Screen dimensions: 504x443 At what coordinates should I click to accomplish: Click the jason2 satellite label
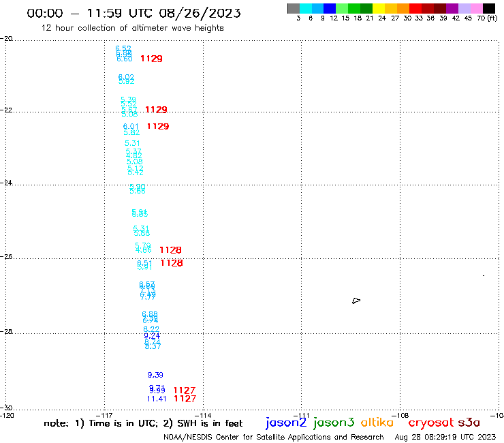(x=286, y=423)
